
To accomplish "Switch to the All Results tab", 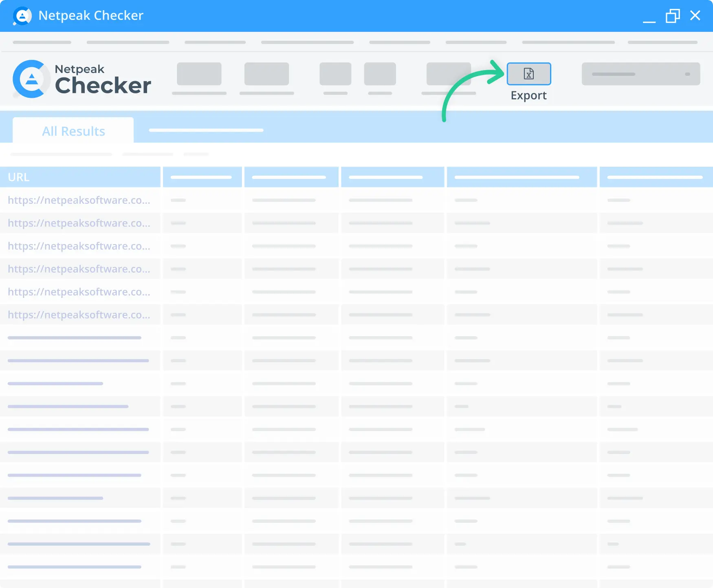I will pos(73,130).
